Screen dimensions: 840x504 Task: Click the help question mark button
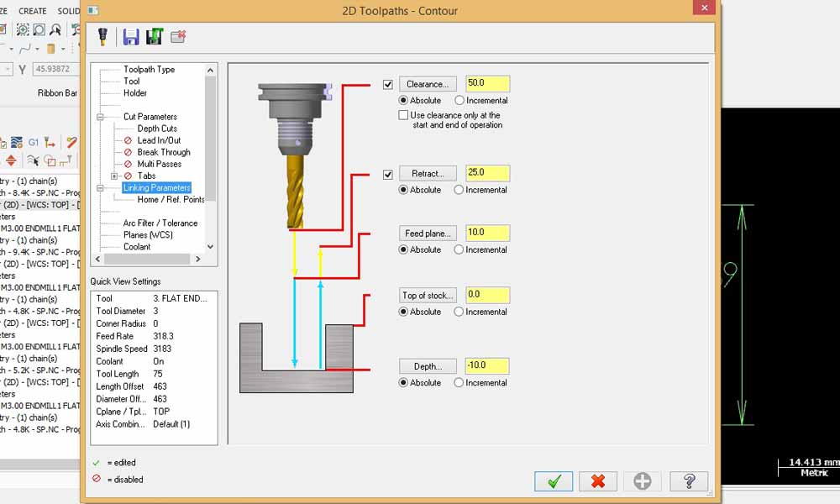[x=689, y=481]
